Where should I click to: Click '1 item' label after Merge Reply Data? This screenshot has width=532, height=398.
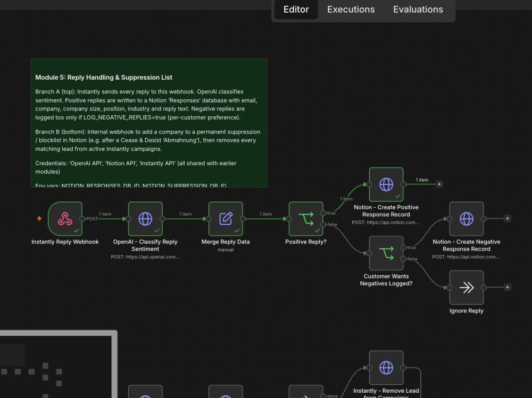pos(265,214)
